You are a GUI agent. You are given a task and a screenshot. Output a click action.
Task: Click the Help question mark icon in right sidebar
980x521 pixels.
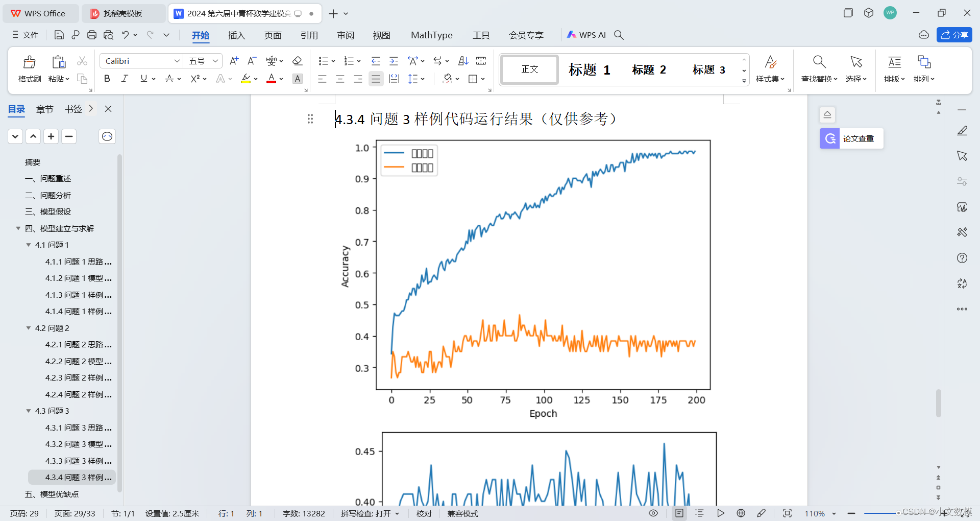click(962, 258)
